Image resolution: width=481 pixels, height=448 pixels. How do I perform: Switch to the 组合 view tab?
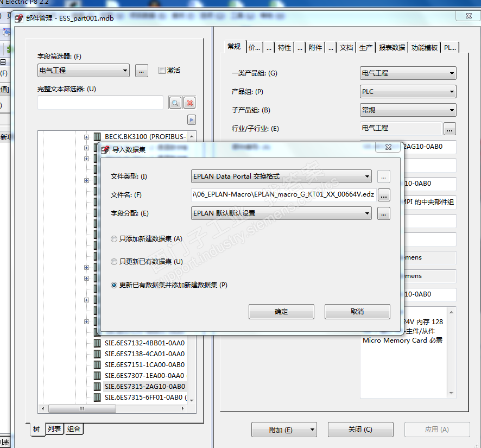click(74, 428)
